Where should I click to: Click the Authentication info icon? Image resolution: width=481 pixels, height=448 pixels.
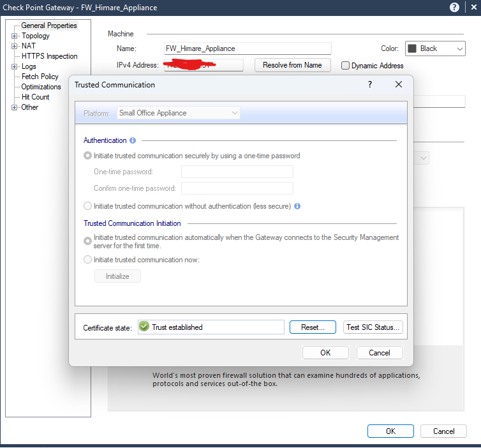133,140
